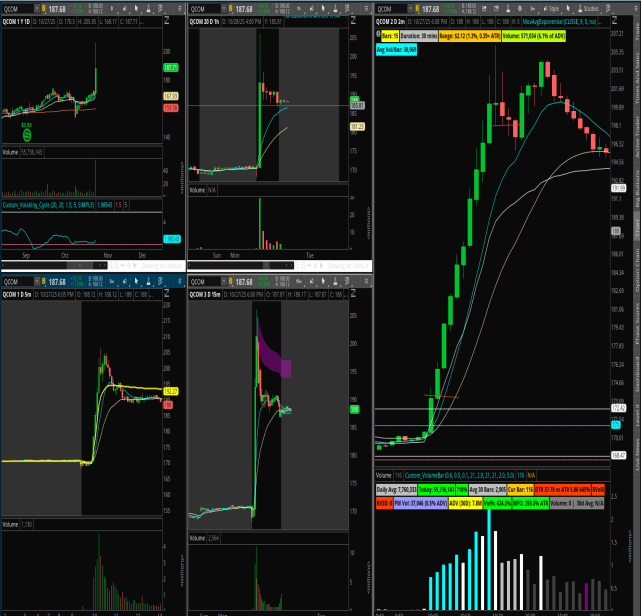Expand the symbol dropdown in the right QCOM 2 D 2m chart
641x616 pixels.
(410, 9)
